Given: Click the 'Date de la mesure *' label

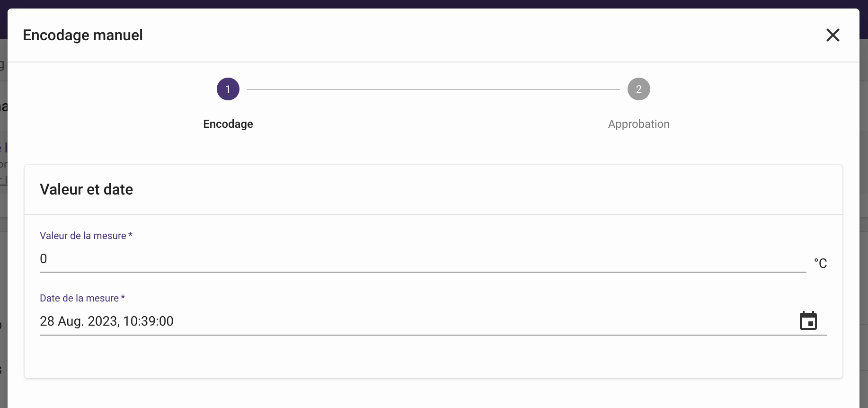Looking at the screenshot, I should point(82,298).
